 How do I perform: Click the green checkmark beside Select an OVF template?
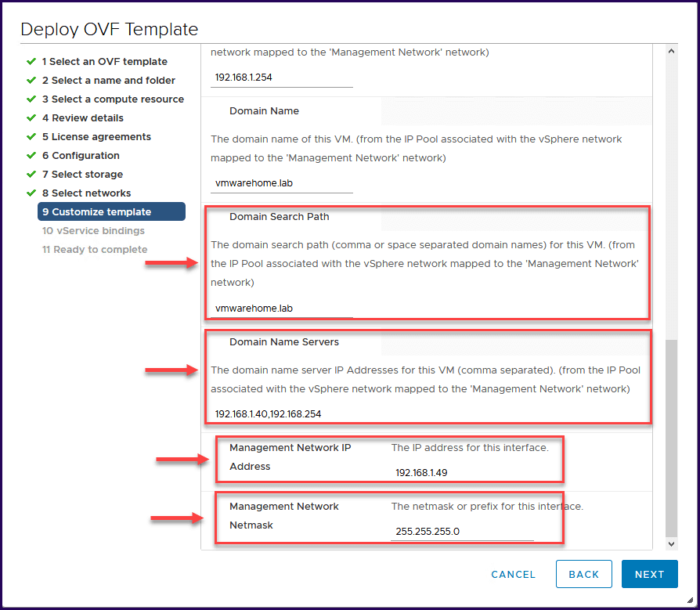click(x=31, y=62)
